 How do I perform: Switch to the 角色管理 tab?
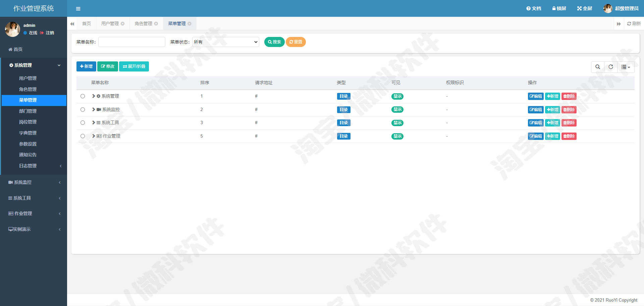click(144, 23)
